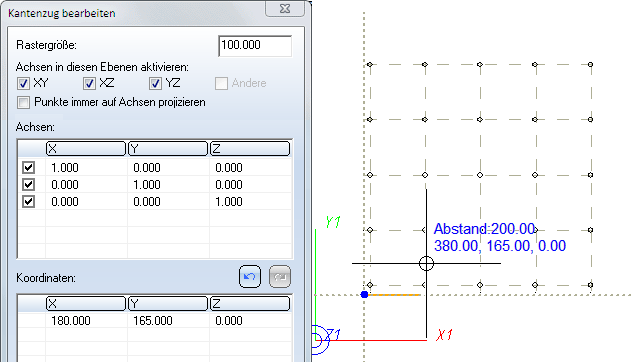Click the green Y1 axis label
The height and width of the screenshot is (362, 631).
(x=333, y=222)
